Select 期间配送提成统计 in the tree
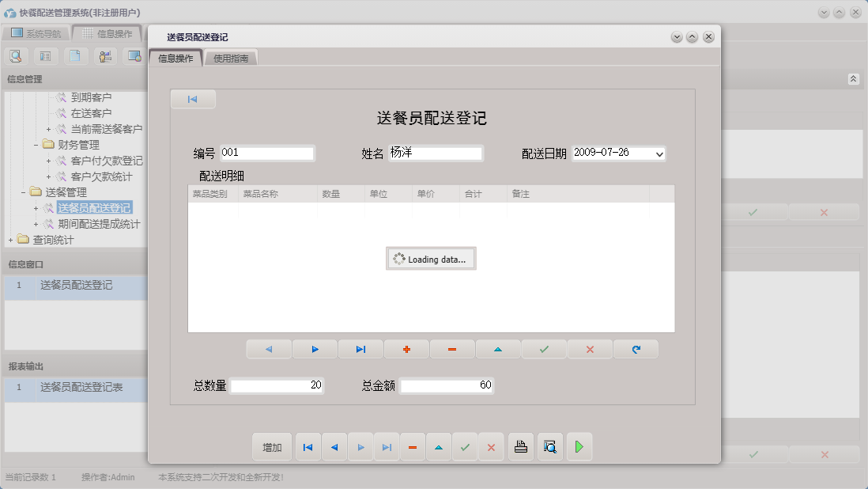 pos(99,224)
